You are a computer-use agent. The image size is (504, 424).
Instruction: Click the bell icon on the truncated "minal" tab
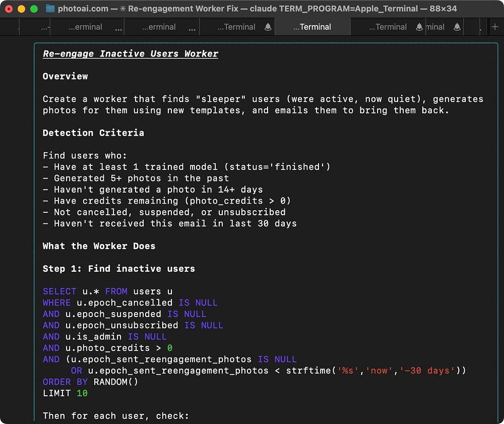[x=457, y=27]
